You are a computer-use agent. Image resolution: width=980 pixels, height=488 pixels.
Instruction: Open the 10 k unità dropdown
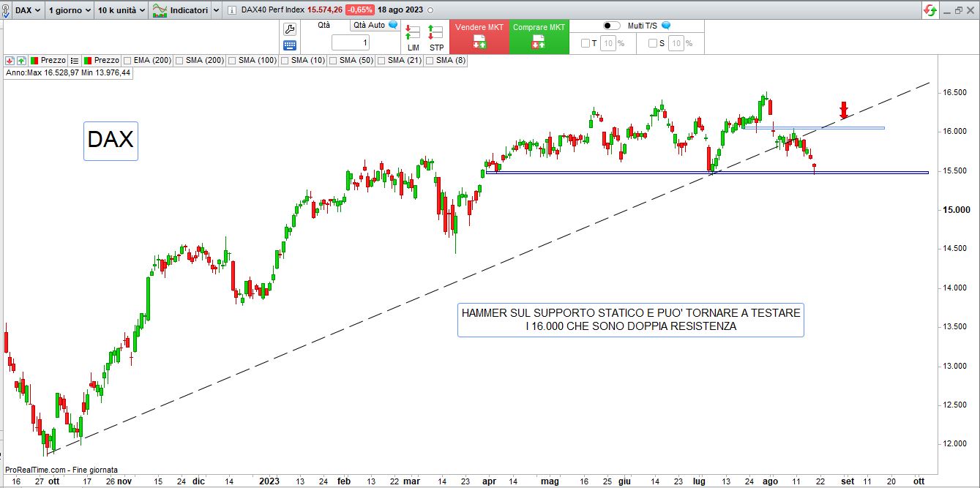coord(121,10)
